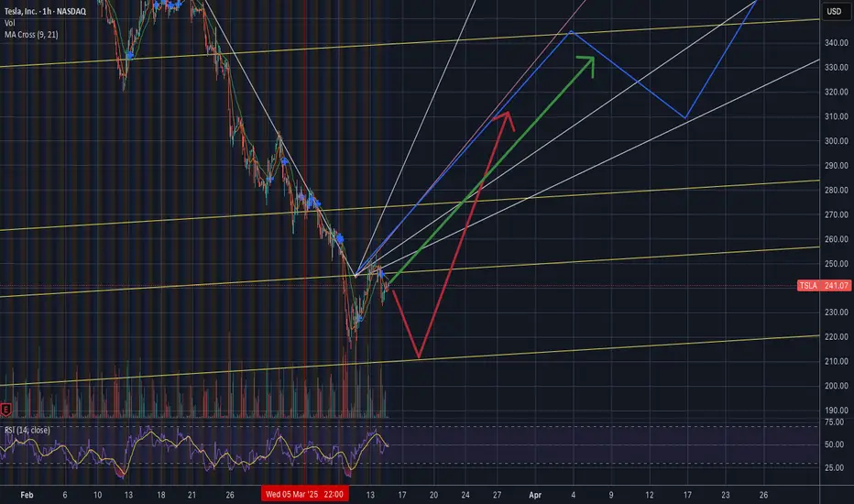
Task: Click the 200.00 price axis label
Action: tap(836, 386)
